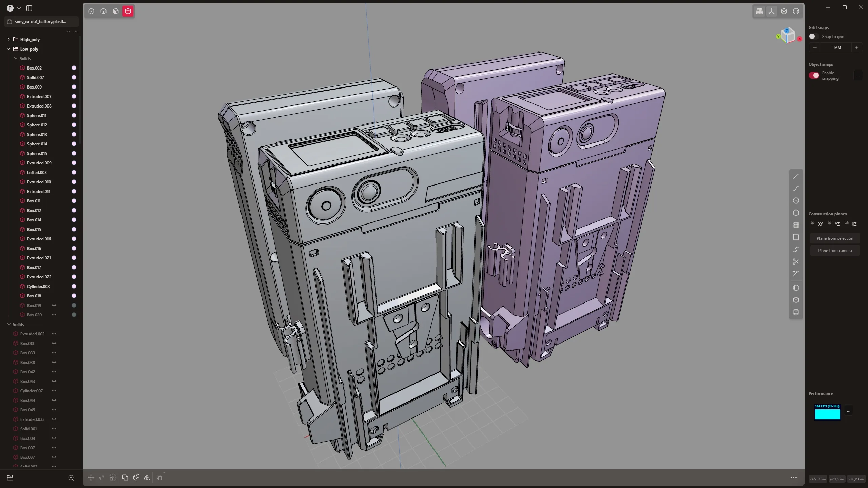This screenshot has width=868, height=488.
Task: Create a new group folder
Action: [x=10, y=478]
